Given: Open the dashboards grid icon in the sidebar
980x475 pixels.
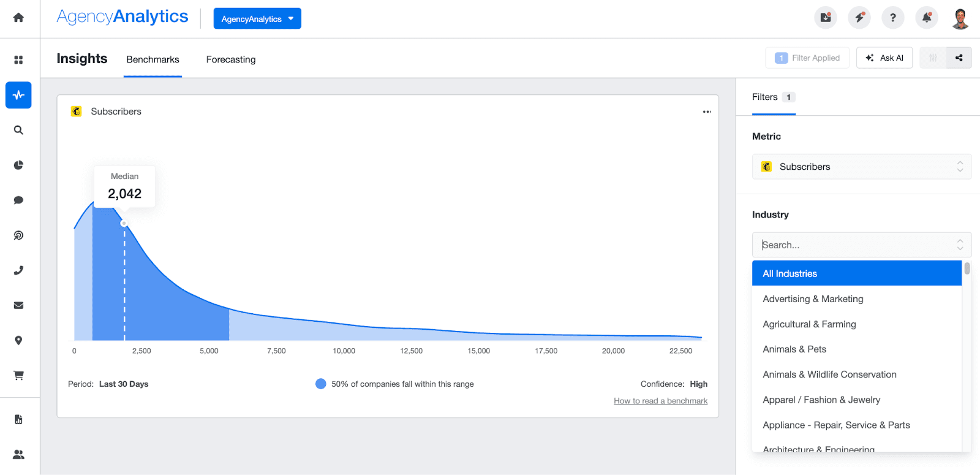Looking at the screenshot, I should [18, 59].
